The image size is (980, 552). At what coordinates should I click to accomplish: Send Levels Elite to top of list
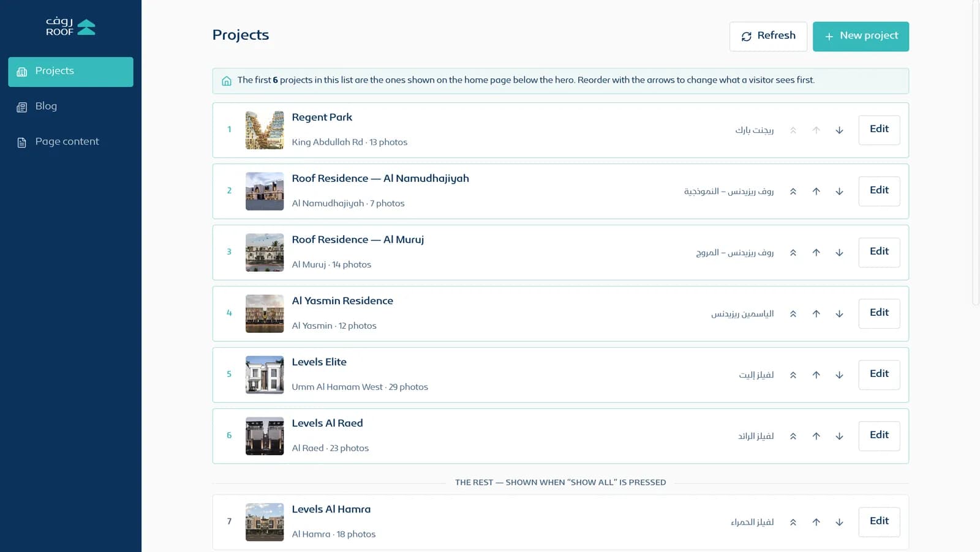793,375
